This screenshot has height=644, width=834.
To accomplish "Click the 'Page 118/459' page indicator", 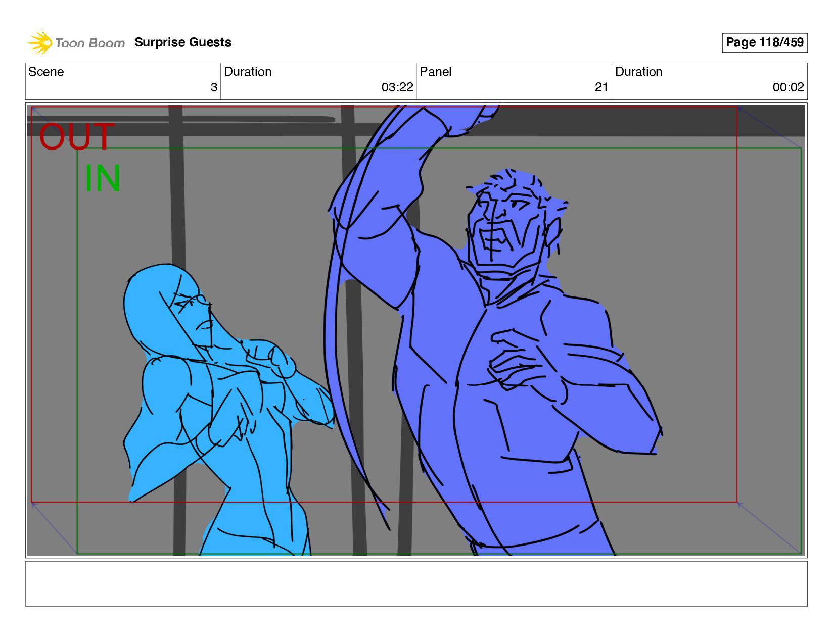I will coord(764,42).
